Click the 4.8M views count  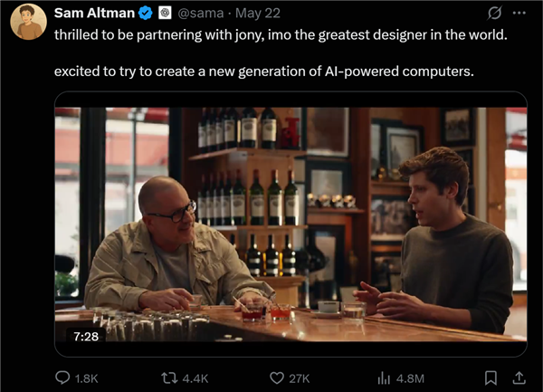pos(411,378)
